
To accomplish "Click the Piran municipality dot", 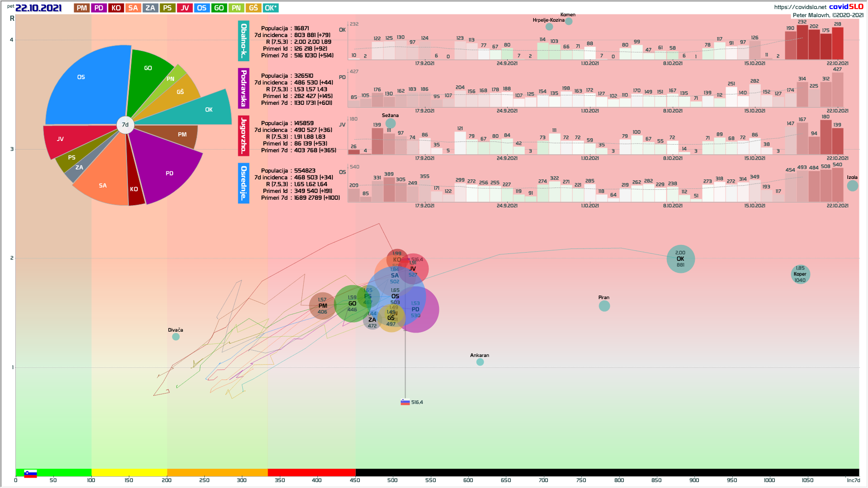I will click(604, 306).
